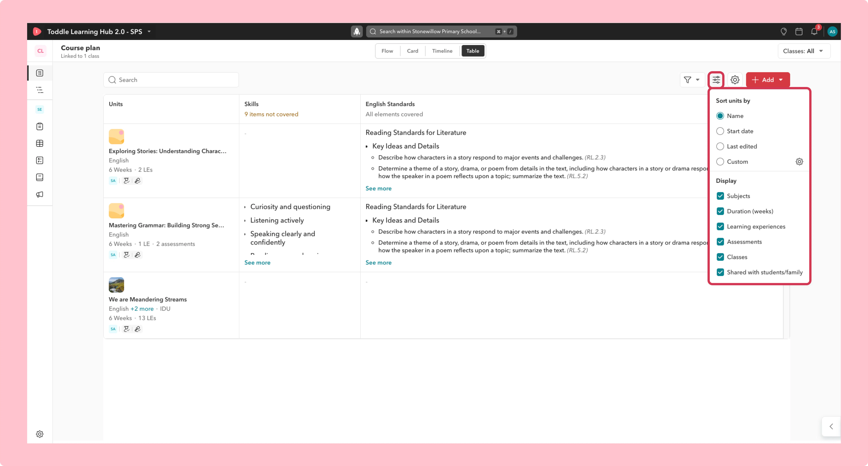Click SA badge on Meandering Streams unit
The image size is (868, 466).
[x=113, y=329]
